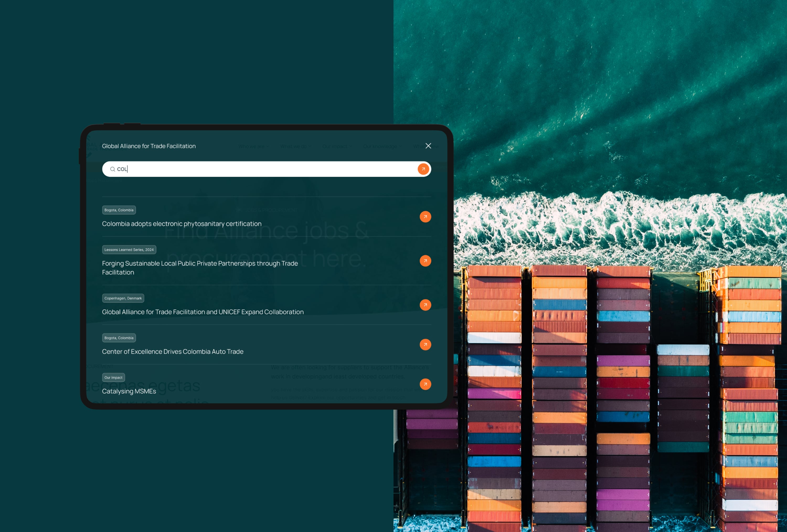Click 'Bogota, Colombia' tag above Center of Excellence
The height and width of the screenshot is (532, 787).
click(119, 338)
